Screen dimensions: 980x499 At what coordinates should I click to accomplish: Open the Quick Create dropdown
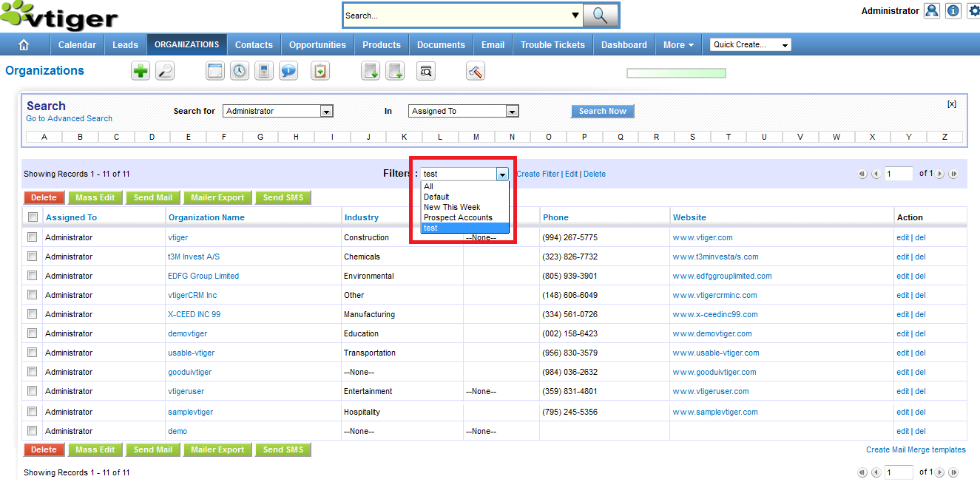coord(751,45)
